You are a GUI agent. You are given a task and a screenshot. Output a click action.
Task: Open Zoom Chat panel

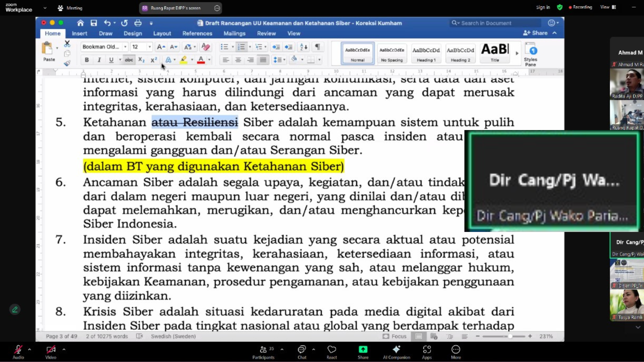pyautogui.click(x=302, y=352)
